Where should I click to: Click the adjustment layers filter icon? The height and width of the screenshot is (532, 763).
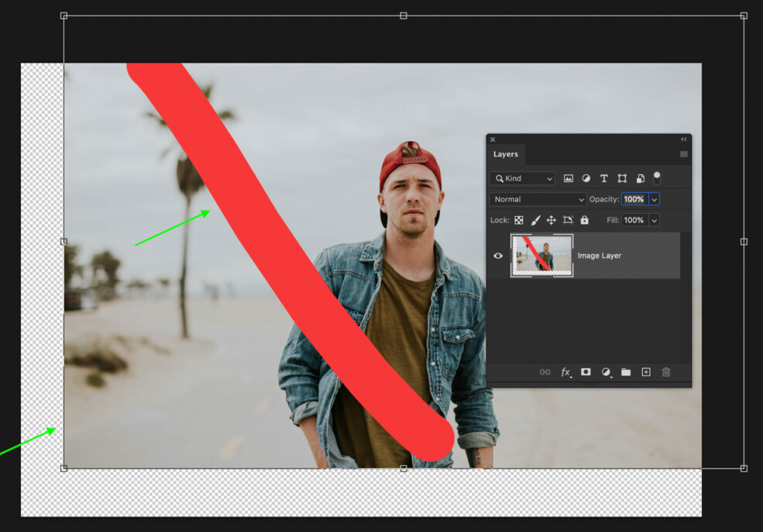586,178
